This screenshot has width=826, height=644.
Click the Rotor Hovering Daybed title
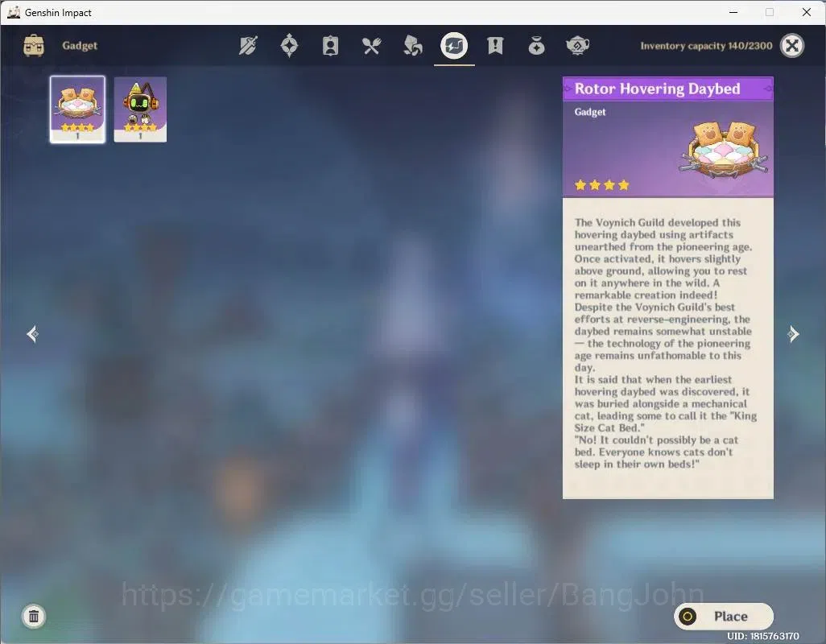657,89
